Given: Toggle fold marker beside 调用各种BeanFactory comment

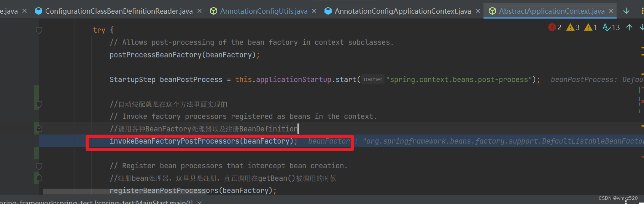Looking at the screenshot, I should coord(39,128).
